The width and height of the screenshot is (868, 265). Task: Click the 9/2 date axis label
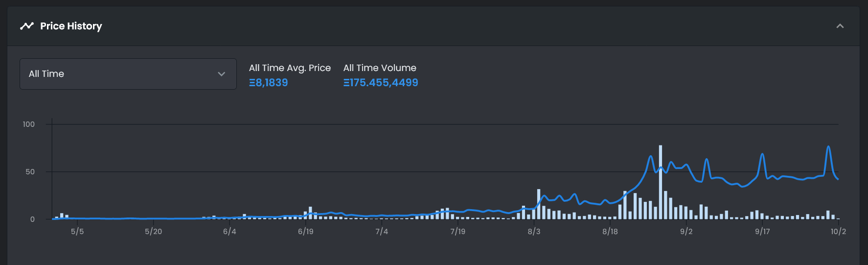point(686,231)
